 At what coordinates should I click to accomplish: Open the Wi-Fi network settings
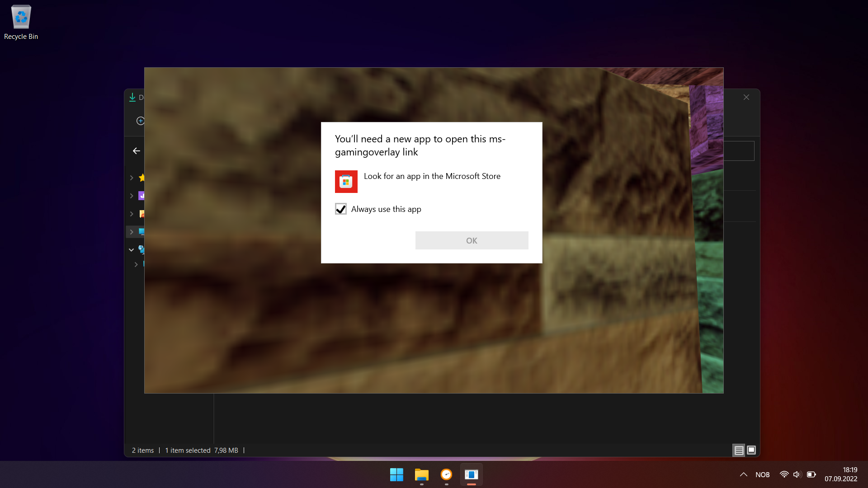click(784, 474)
